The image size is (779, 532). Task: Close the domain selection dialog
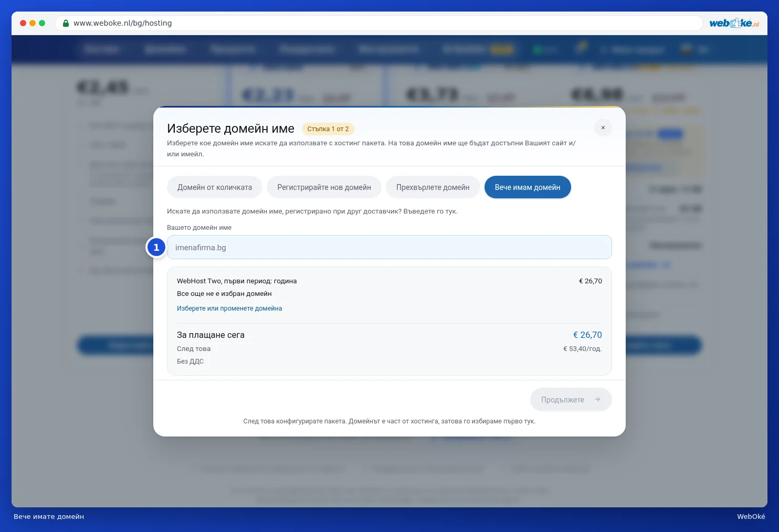click(603, 127)
